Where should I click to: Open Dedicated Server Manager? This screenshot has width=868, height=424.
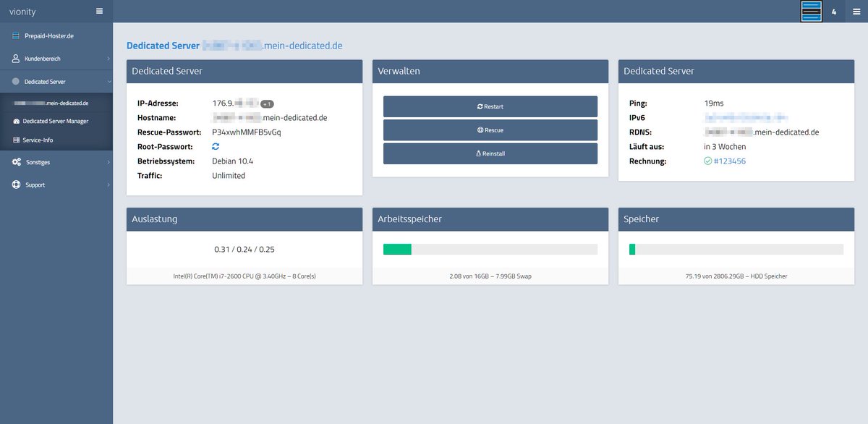pyautogui.click(x=56, y=121)
